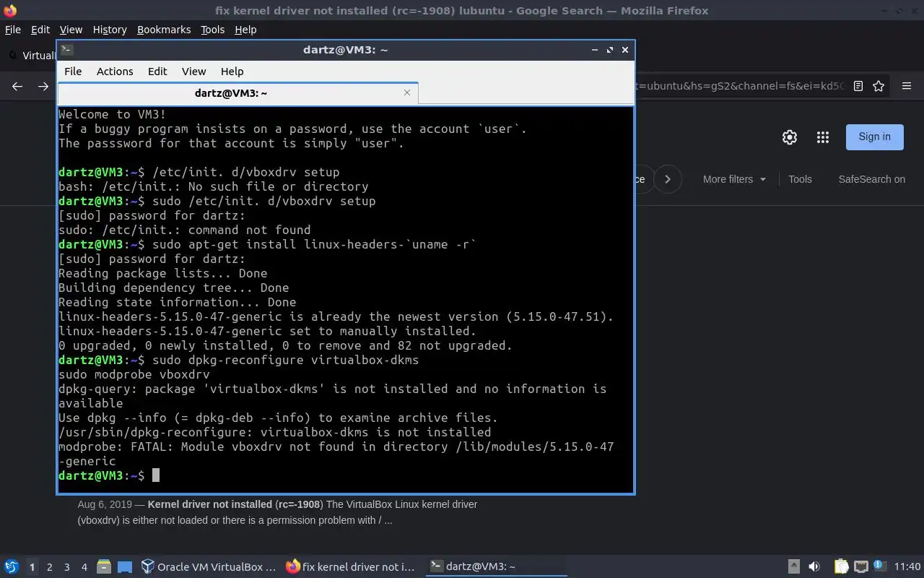This screenshot has height=578, width=924.
Task: Click Firefox back arrow button
Action: coord(17,86)
